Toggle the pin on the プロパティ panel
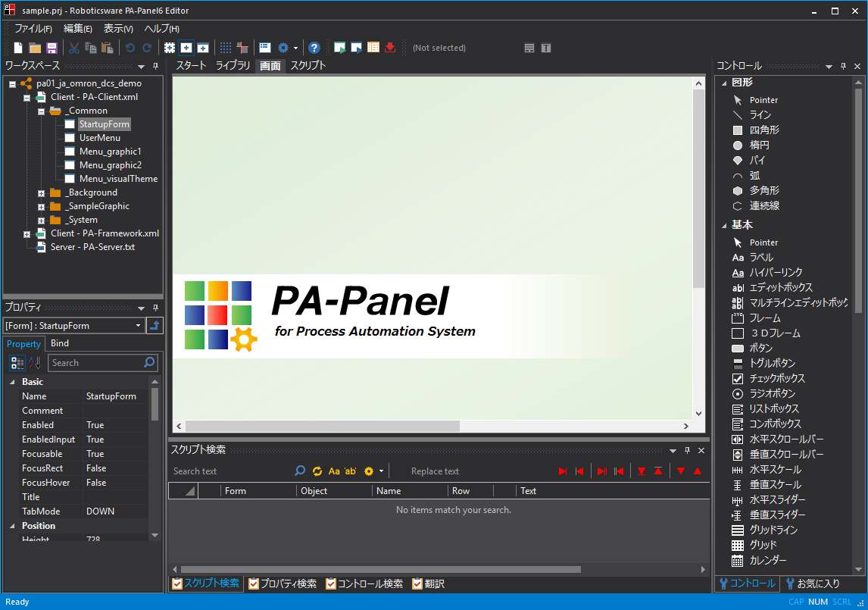Screen dimensions: 868x610 pos(155,308)
